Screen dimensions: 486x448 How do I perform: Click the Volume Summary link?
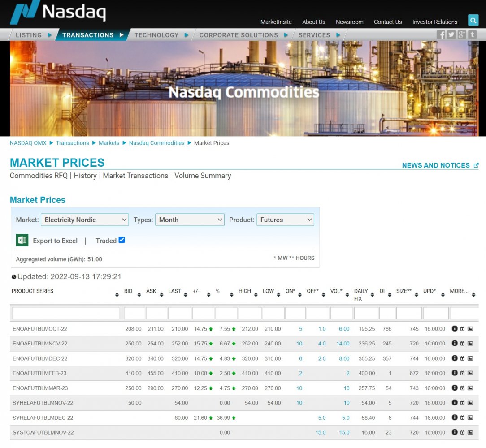[203, 176]
